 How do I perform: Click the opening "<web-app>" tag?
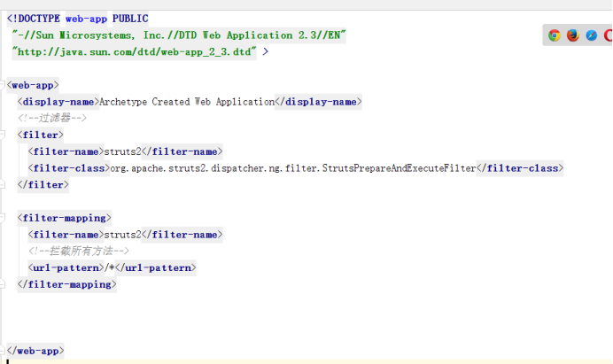click(x=33, y=85)
